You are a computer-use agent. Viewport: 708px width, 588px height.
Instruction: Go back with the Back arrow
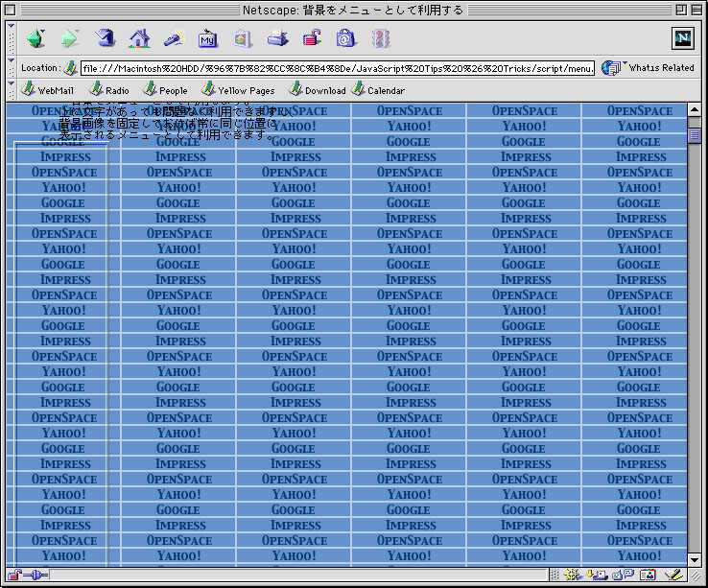pyautogui.click(x=36, y=38)
